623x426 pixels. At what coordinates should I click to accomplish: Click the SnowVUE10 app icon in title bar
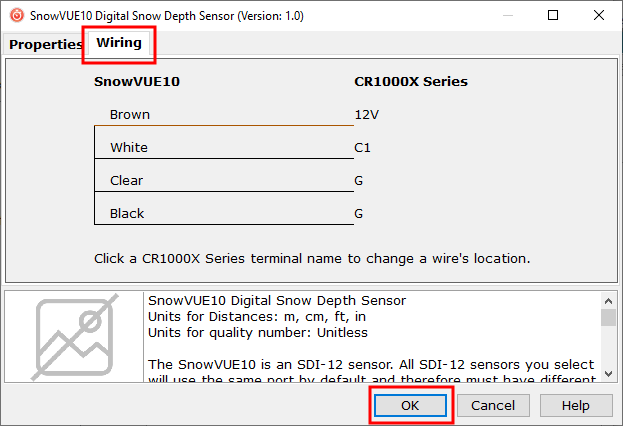pos(15,16)
